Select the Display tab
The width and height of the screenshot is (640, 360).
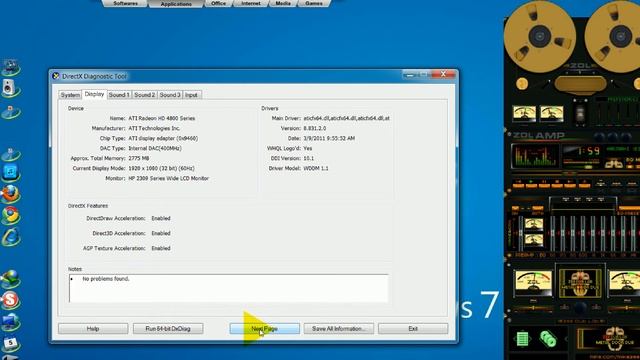click(94, 94)
